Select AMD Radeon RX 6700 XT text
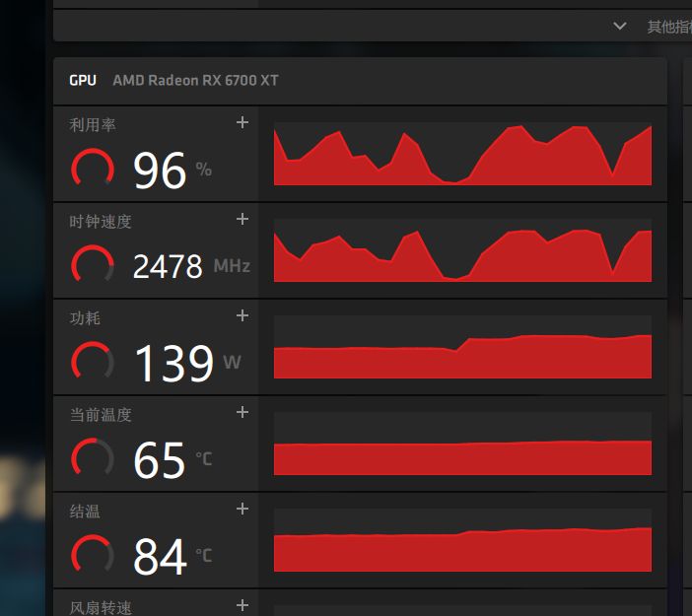This screenshot has width=692, height=616. 195,80
